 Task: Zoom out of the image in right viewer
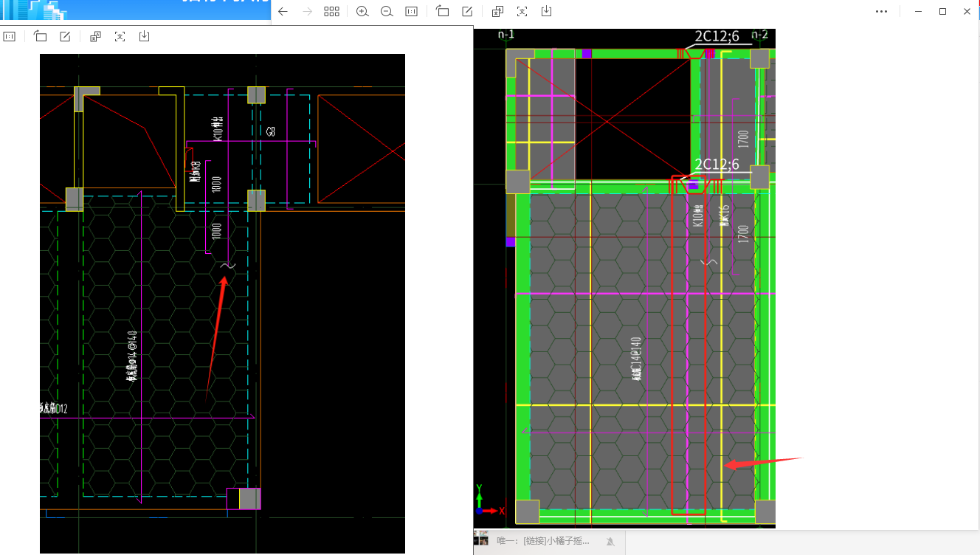coord(387,12)
